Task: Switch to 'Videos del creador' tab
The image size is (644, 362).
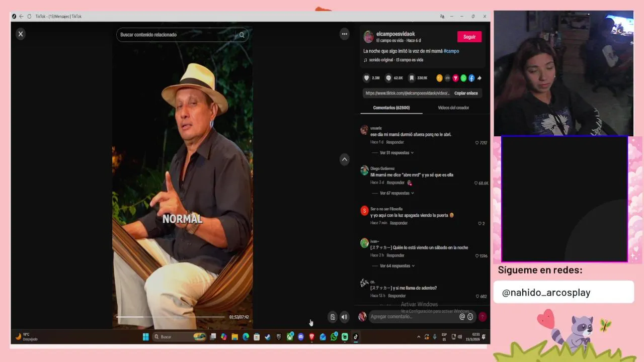Action: tap(453, 108)
